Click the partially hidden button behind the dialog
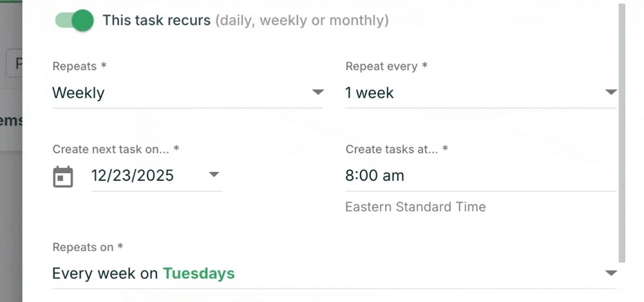 [x=14, y=64]
